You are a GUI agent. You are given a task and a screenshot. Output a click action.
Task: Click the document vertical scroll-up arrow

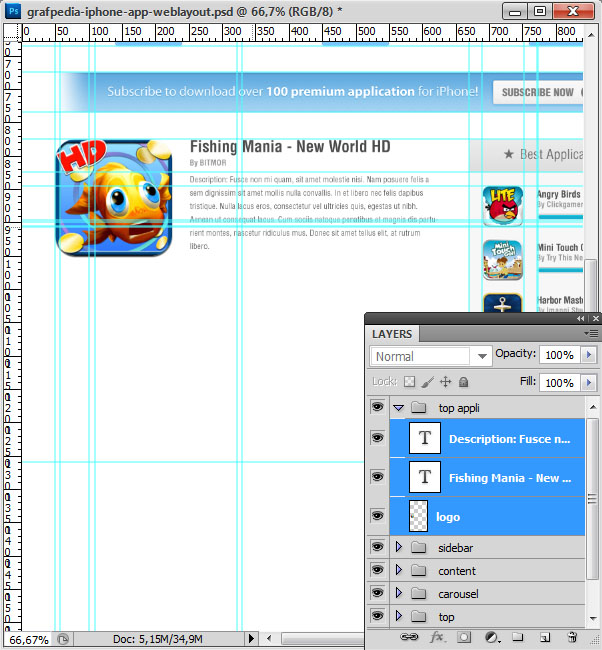590,36
